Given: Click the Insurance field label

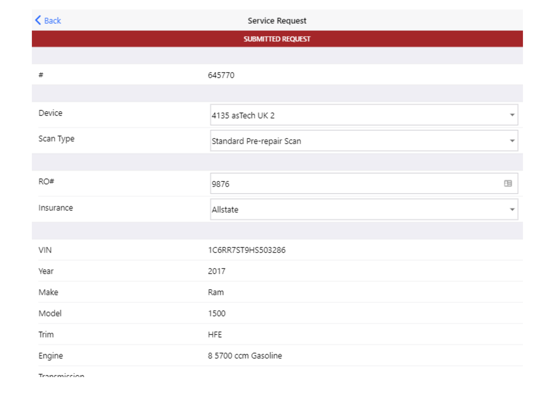Looking at the screenshot, I should point(56,208).
